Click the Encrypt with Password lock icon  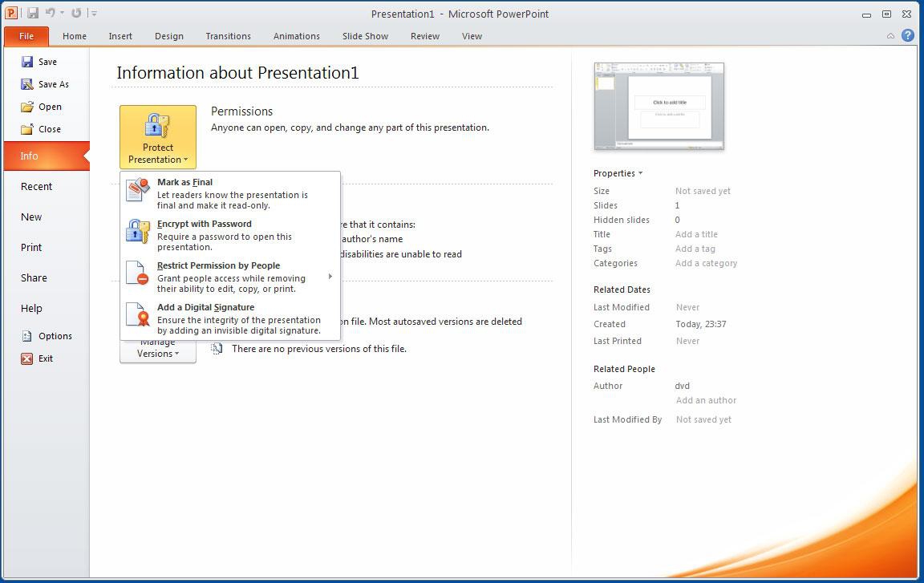(x=138, y=231)
